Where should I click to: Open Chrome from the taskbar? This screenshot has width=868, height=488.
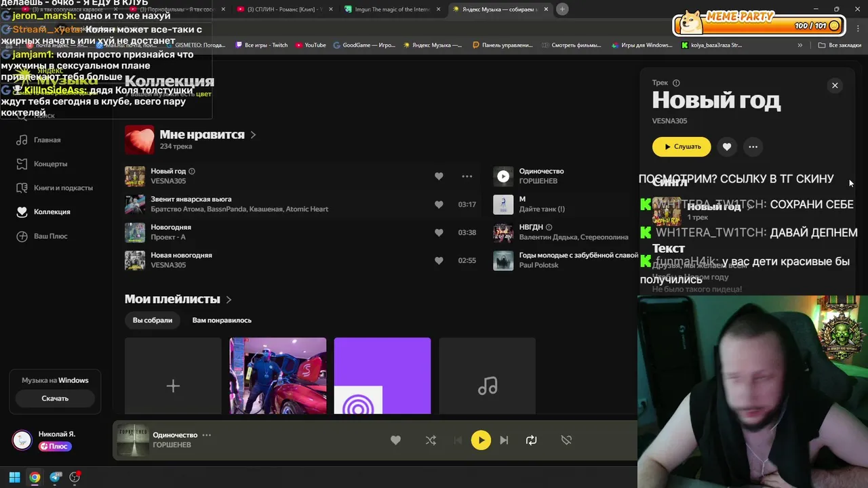[x=35, y=477]
